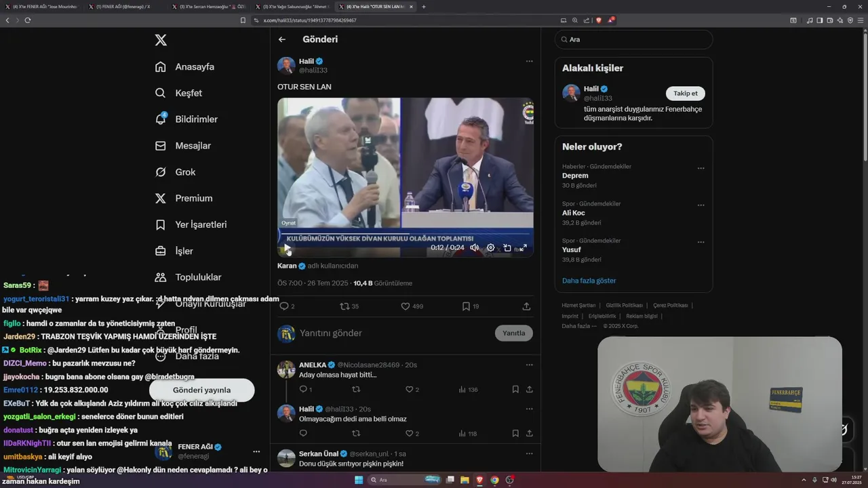Viewport: 868px width, 488px height.
Task: Click the Takip et button for Halil
Action: [x=686, y=94]
